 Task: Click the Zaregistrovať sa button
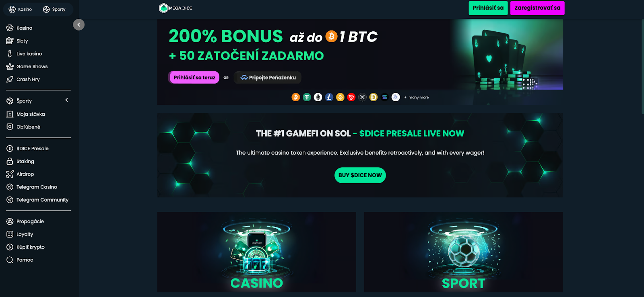click(x=537, y=8)
